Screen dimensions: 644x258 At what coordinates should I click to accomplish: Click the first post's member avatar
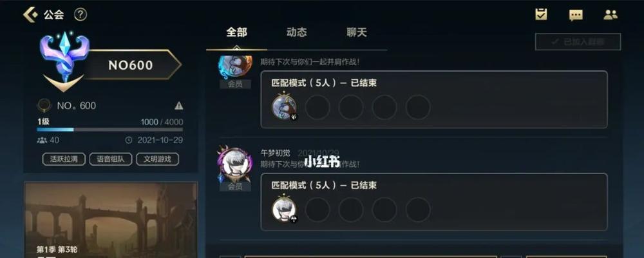(235, 66)
